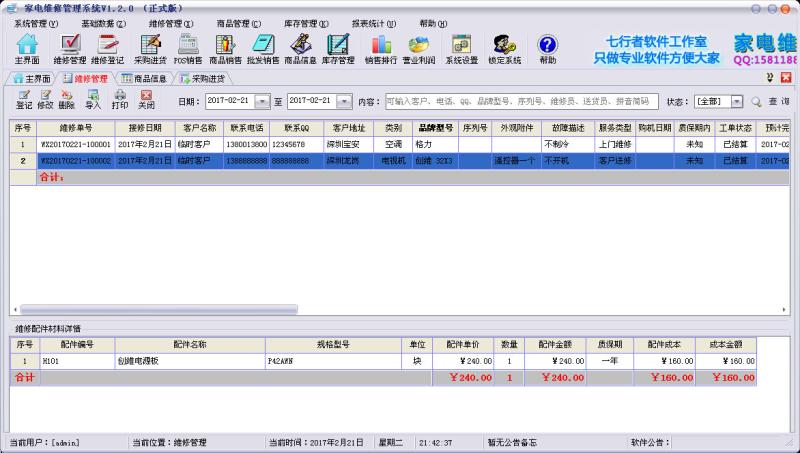The height and width of the screenshot is (453, 800).
Task: Switch to the 采购进货 tab
Action: tap(203, 79)
